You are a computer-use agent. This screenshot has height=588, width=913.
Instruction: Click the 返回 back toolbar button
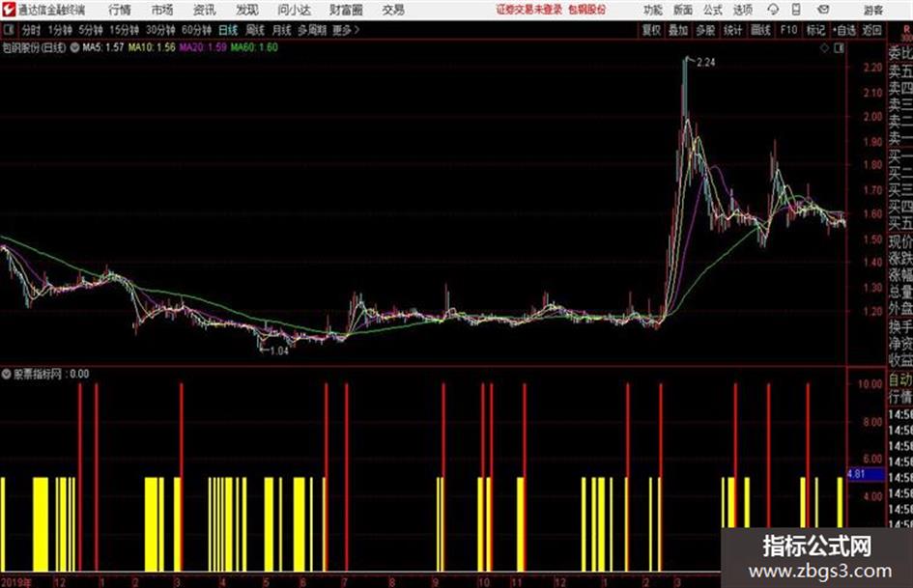(871, 30)
